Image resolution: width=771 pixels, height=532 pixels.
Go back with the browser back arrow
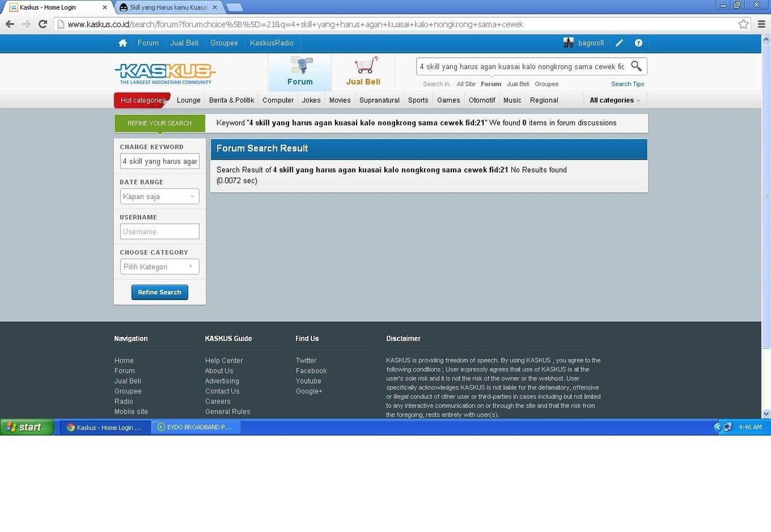(x=10, y=24)
